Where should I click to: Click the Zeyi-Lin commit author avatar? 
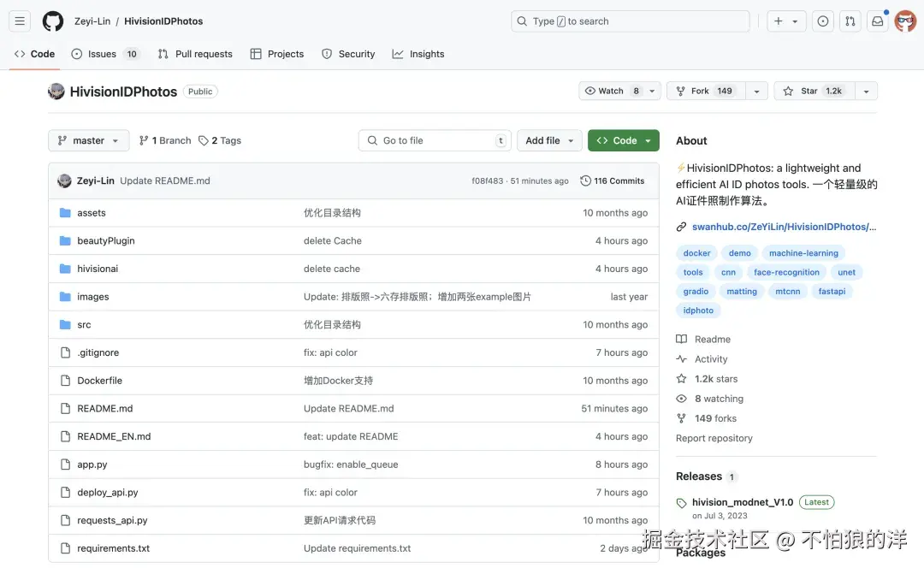tap(64, 180)
